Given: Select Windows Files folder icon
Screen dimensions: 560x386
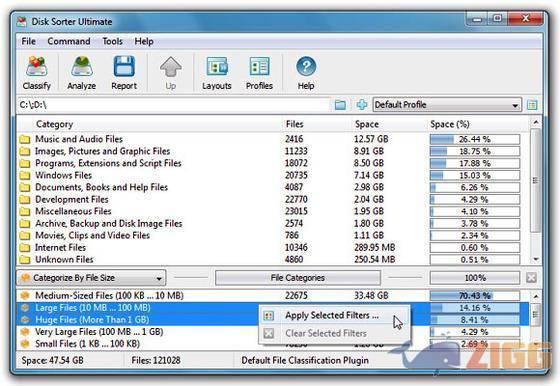Looking at the screenshot, I should tap(25, 175).
